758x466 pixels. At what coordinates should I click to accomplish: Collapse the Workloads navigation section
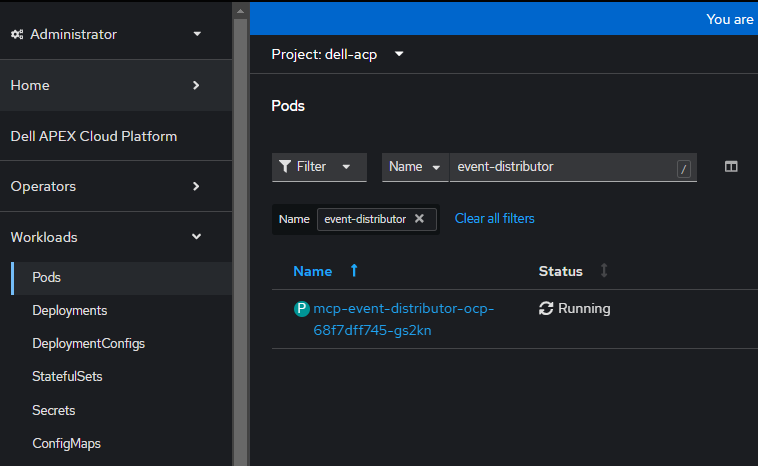pos(116,237)
